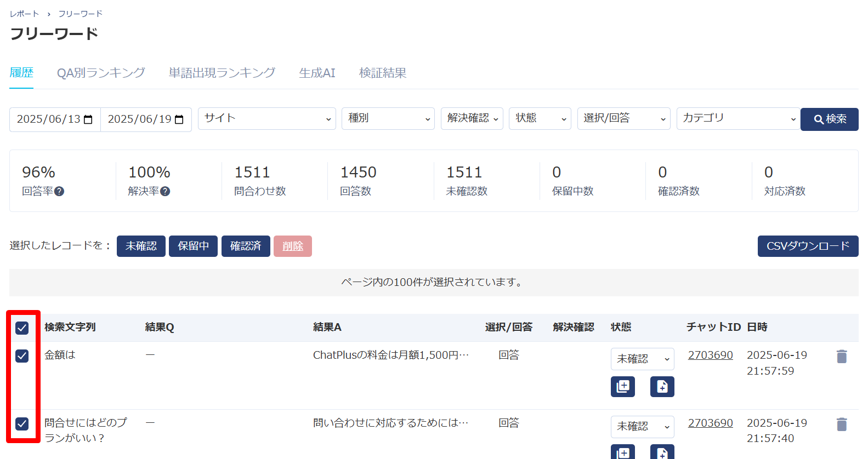Screen dimensions: 868x459
Task: Click help icon next to 回答率
Action: (59, 191)
